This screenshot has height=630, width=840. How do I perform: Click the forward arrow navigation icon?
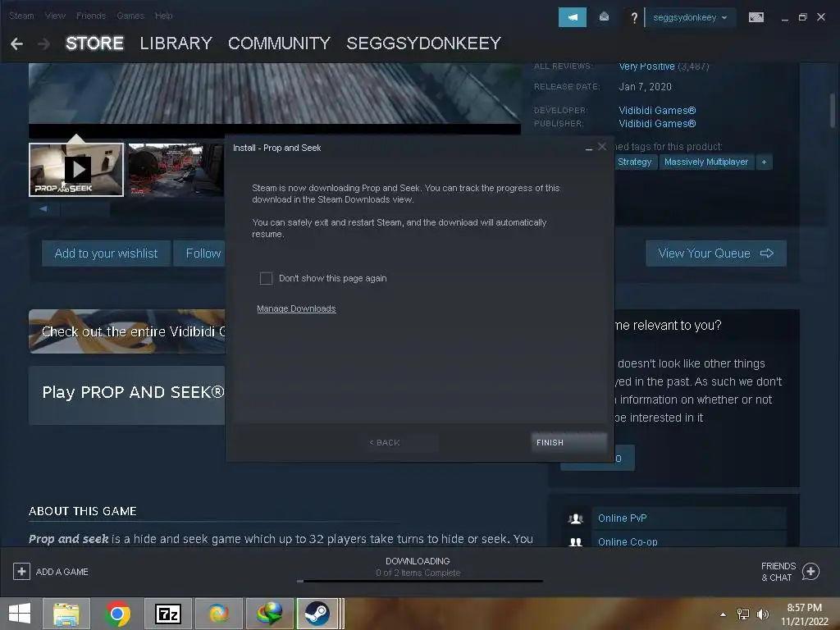tap(44, 44)
